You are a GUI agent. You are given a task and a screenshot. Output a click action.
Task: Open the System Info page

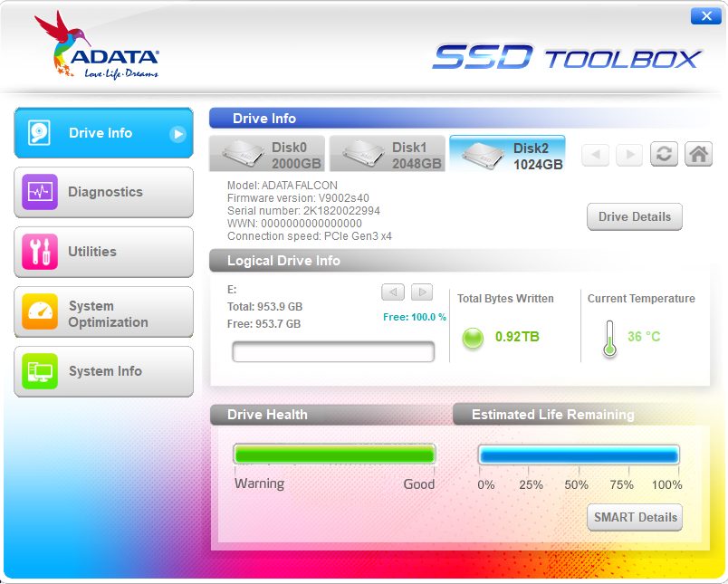point(104,371)
